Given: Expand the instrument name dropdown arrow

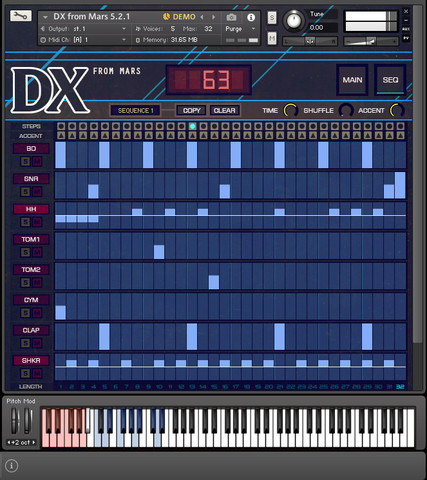Looking at the screenshot, I should coord(45,17).
